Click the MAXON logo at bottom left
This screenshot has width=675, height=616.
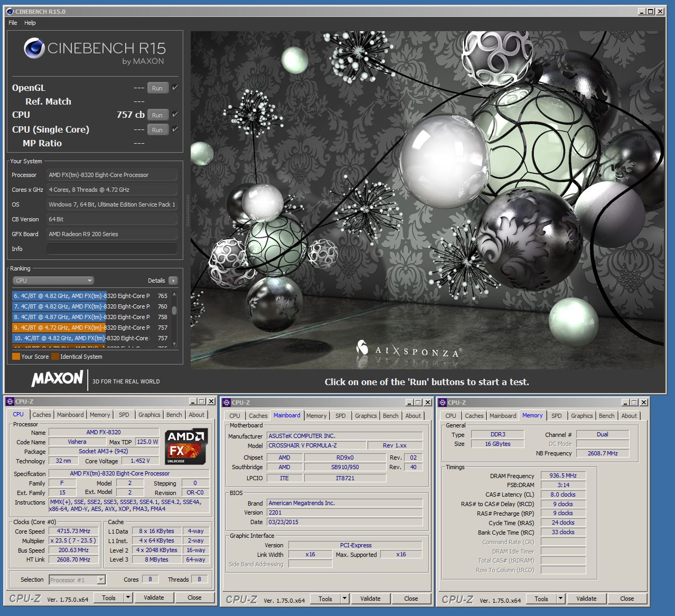(x=57, y=378)
